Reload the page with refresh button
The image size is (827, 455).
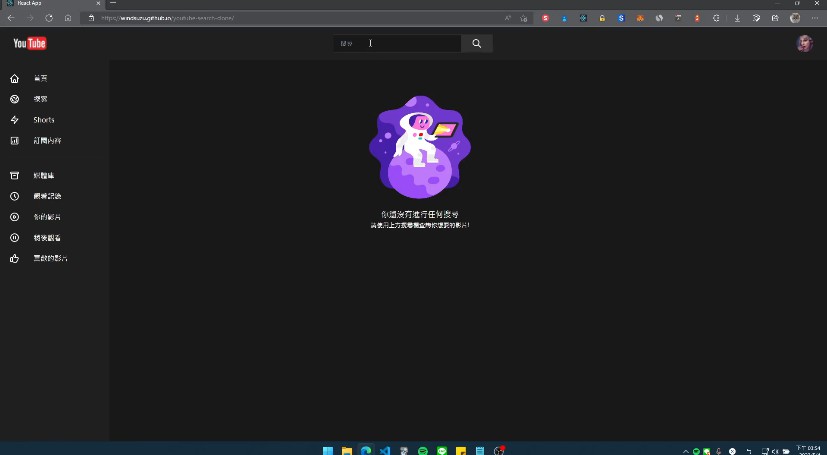click(x=48, y=18)
